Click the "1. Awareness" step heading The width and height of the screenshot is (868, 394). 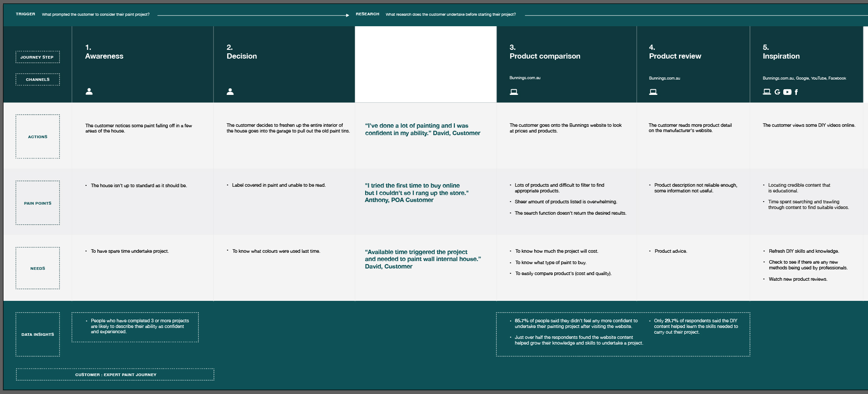click(104, 52)
